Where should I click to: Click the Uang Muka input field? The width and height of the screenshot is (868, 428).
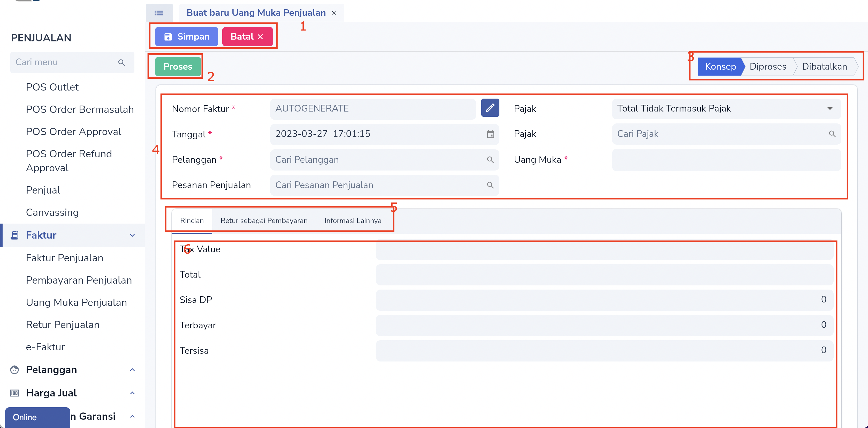tap(726, 160)
